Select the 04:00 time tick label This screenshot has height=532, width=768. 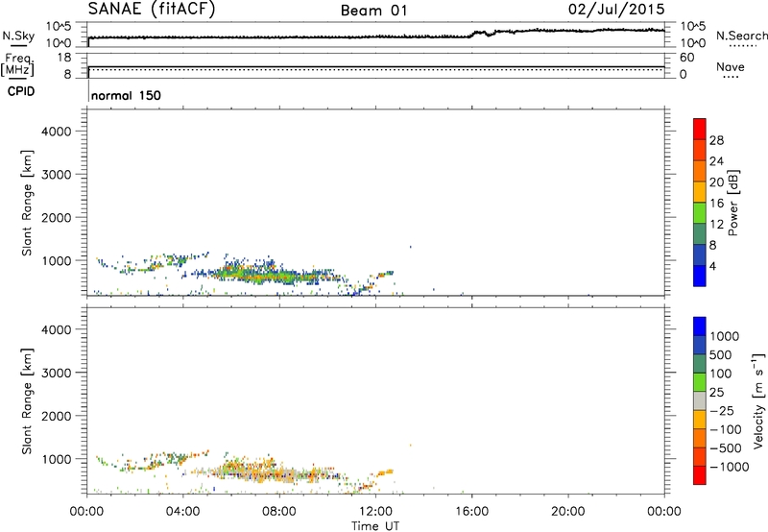[182, 512]
